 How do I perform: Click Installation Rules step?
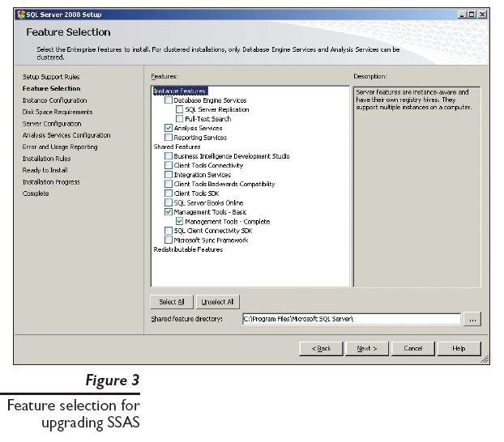(47, 159)
